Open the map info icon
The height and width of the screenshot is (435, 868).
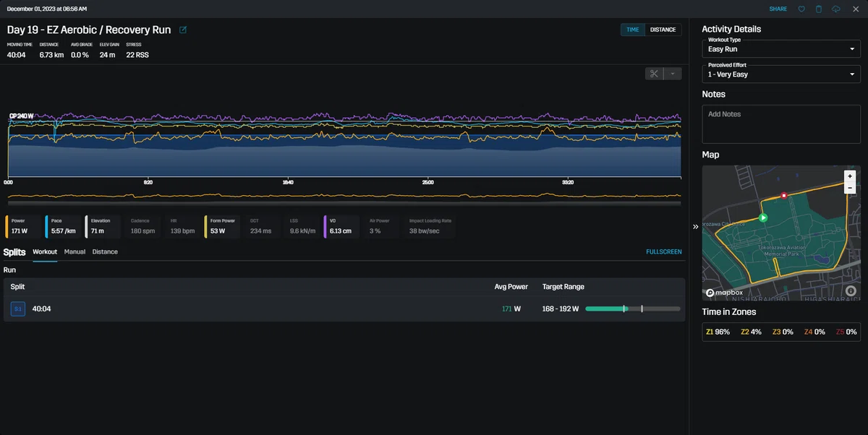pos(851,291)
